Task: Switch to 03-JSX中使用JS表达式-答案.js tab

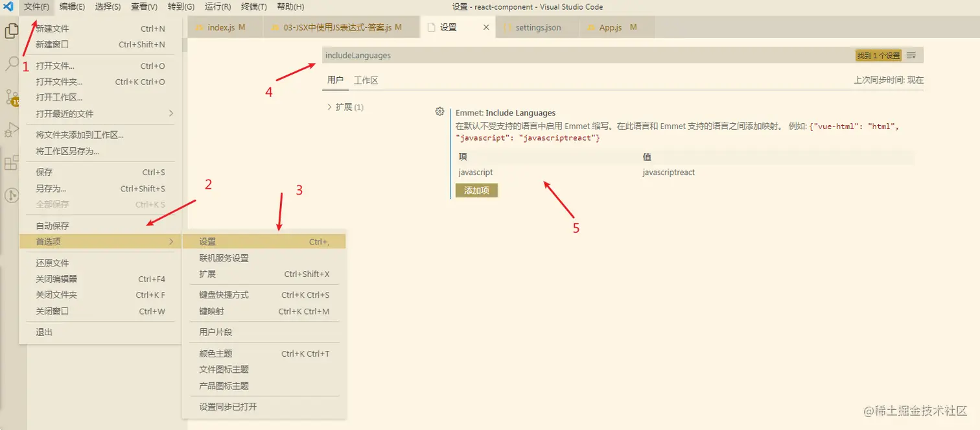Action: pyautogui.click(x=342, y=27)
